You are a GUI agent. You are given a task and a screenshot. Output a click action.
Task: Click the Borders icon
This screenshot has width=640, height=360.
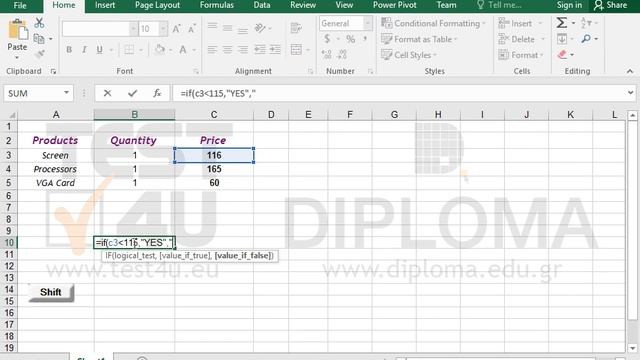click(129, 50)
